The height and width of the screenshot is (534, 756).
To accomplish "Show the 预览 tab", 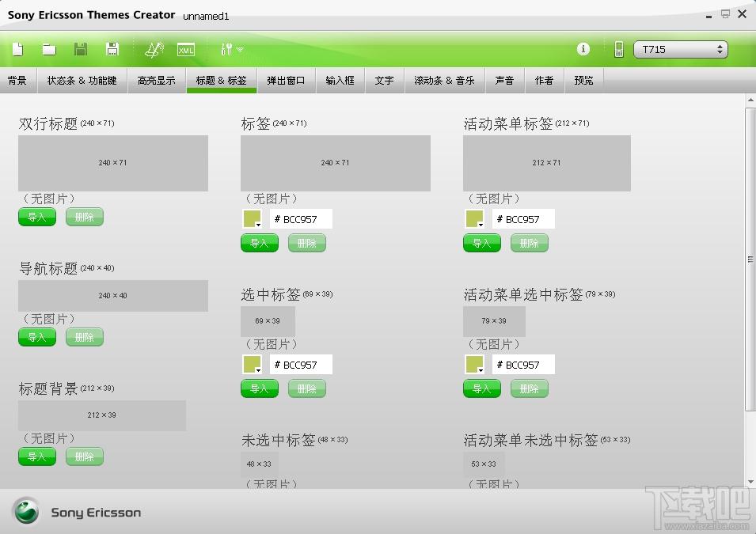I will click(x=584, y=81).
